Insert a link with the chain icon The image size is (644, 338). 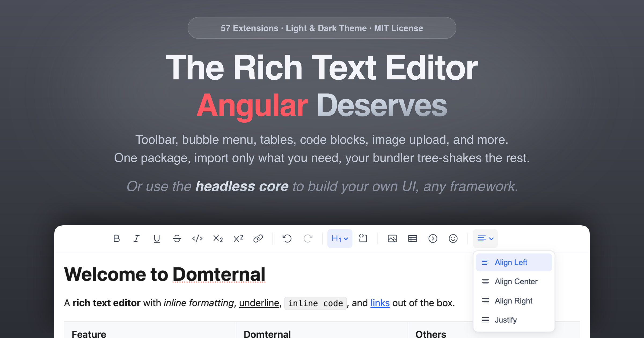click(258, 238)
